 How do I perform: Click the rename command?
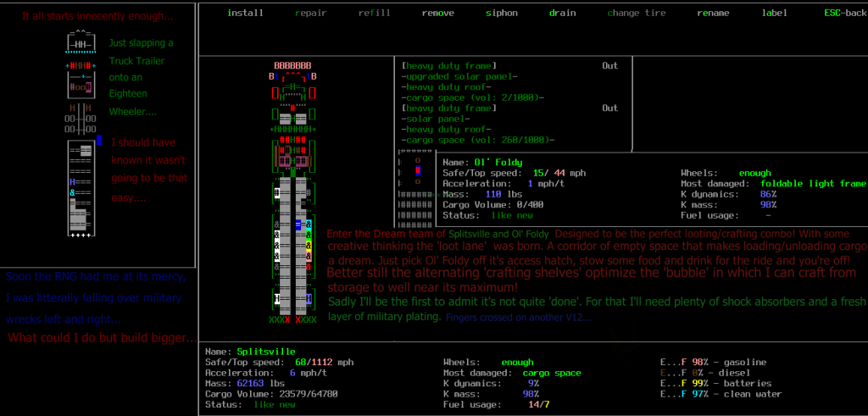[x=713, y=14]
